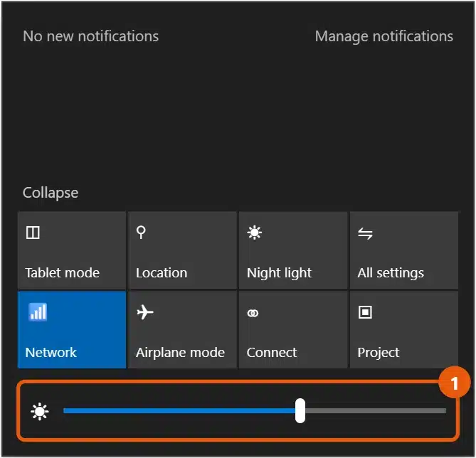This screenshot has width=476, height=458.
Task: Open the Connect tile
Action: [x=293, y=330]
